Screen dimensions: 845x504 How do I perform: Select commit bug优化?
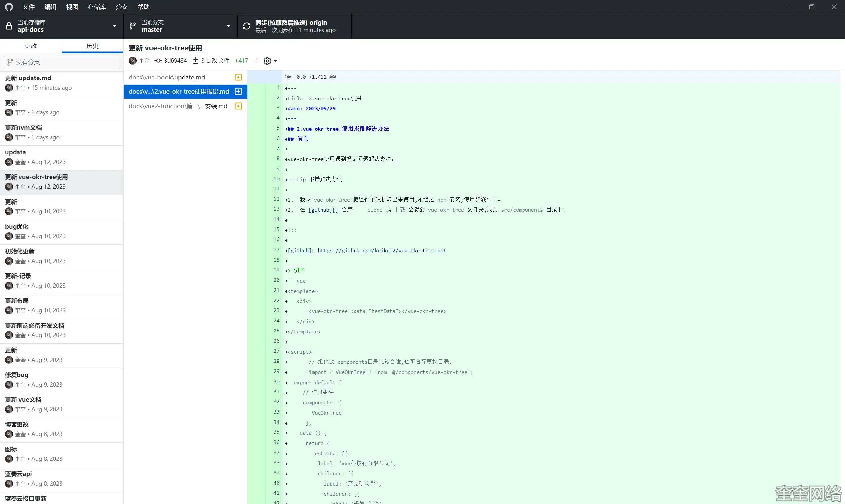tap(62, 232)
